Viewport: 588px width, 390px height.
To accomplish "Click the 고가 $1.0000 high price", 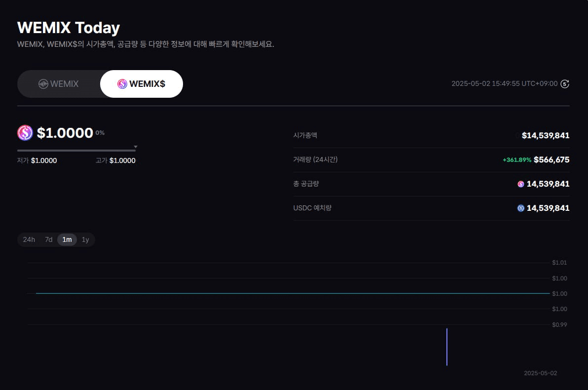I will pyautogui.click(x=115, y=160).
